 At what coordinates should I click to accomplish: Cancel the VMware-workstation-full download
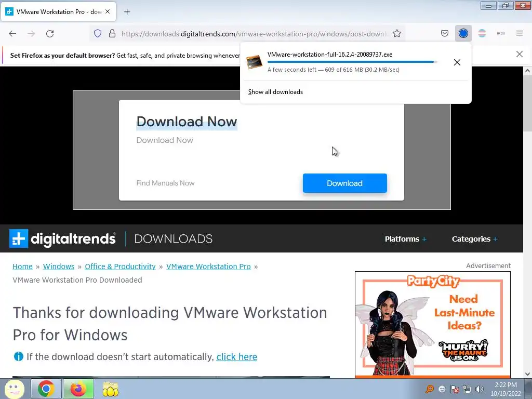(x=457, y=62)
